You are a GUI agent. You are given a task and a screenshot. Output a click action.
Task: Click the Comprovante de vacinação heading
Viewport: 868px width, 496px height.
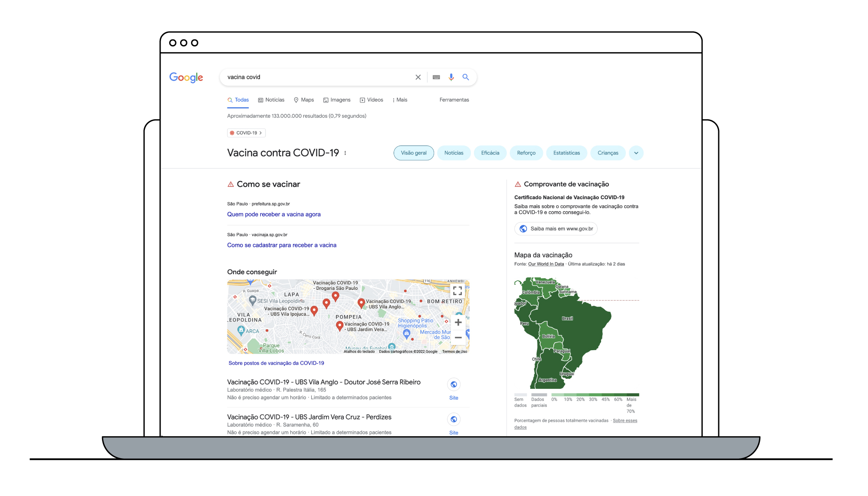(x=566, y=184)
